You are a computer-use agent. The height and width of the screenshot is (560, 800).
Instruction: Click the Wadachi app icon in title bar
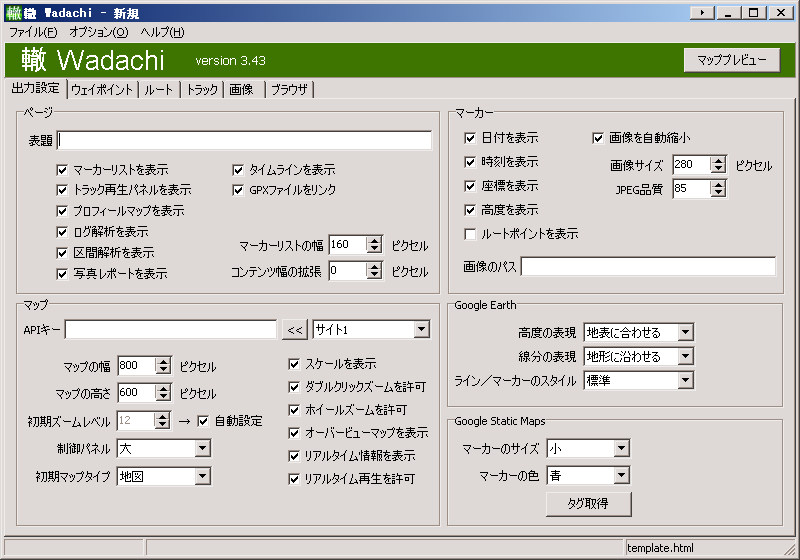pyautogui.click(x=14, y=13)
